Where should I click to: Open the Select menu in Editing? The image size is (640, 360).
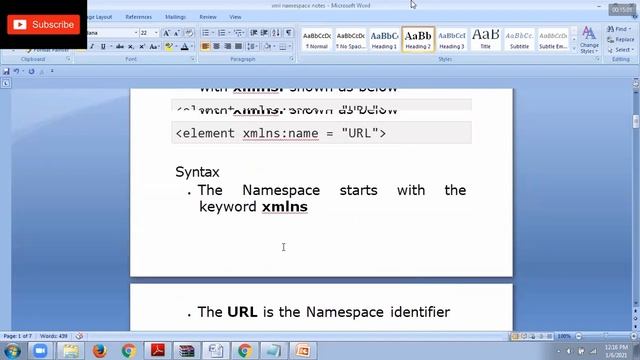coord(620,50)
